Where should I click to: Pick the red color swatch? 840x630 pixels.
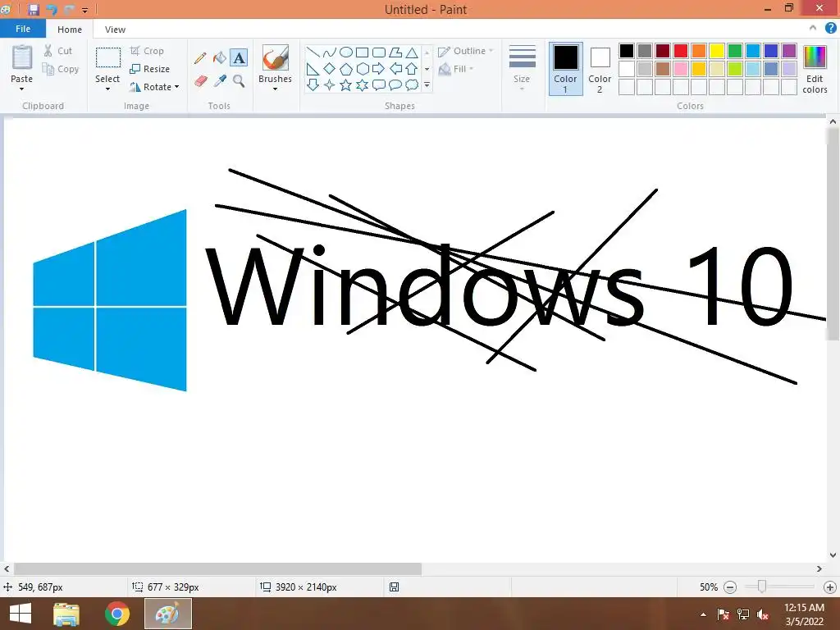pyautogui.click(x=681, y=51)
